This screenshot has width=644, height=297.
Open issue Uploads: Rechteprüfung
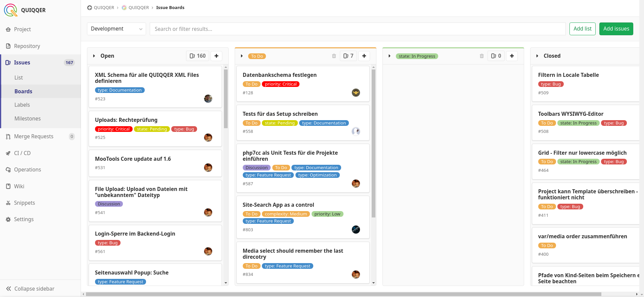point(126,120)
